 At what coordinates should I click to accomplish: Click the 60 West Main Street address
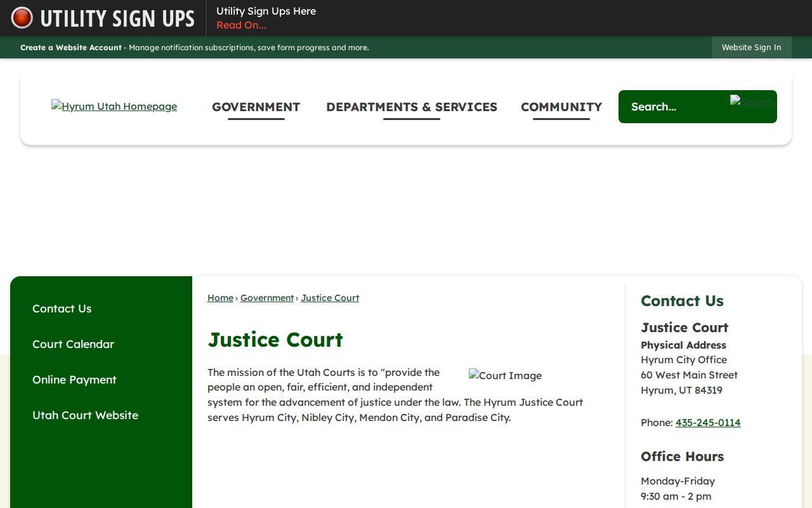(689, 375)
